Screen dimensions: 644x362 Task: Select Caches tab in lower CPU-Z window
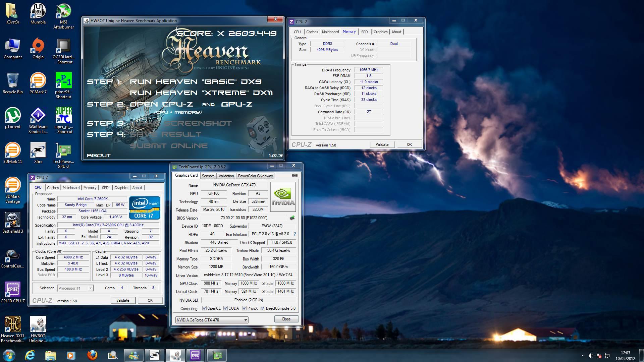click(53, 188)
